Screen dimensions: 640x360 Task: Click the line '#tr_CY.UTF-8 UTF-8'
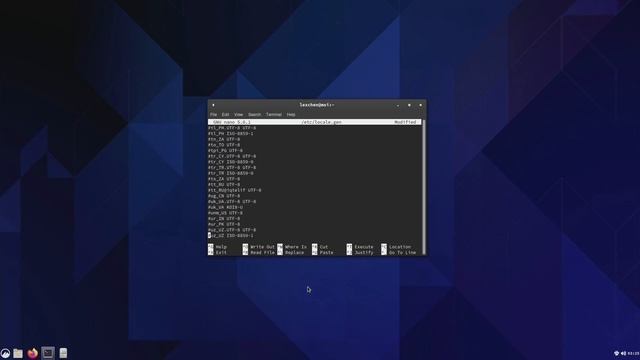(232, 156)
